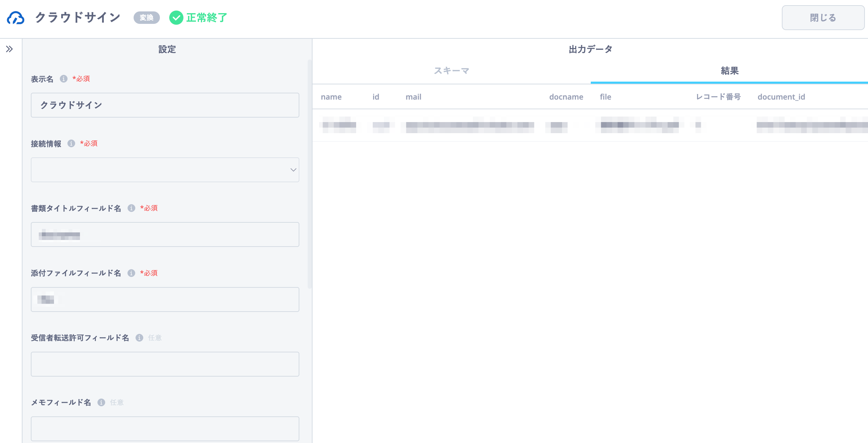Click the クラウドサイン title text in header
The image size is (868, 443).
pyautogui.click(x=78, y=18)
